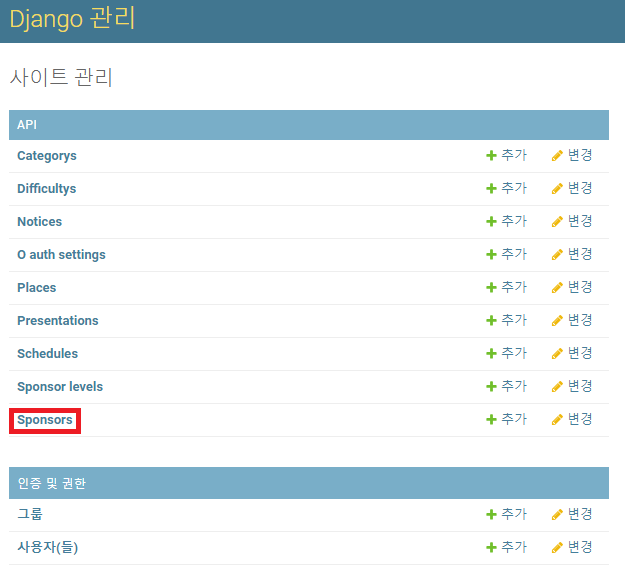The image size is (625, 585).
Task: Click the pencil icon for Schedules
Action: coord(557,354)
